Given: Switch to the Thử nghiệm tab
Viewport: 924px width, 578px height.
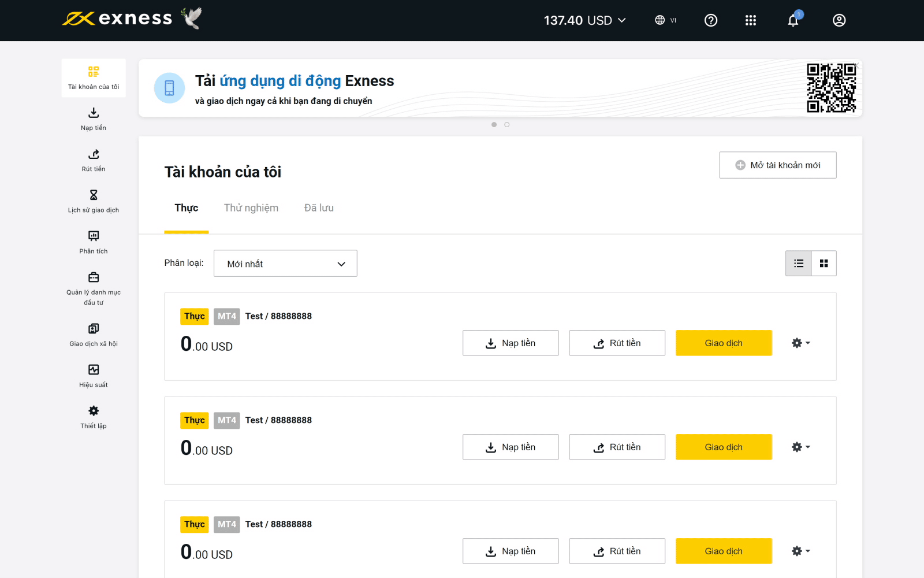Looking at the screenshot, I should tap(251, 208).
